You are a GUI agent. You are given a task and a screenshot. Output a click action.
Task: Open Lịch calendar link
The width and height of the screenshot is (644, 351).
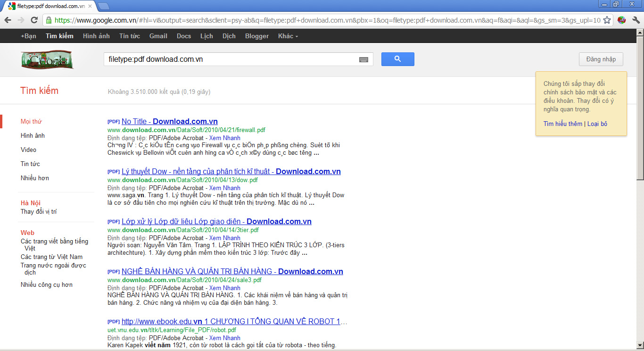pos(206,36)
